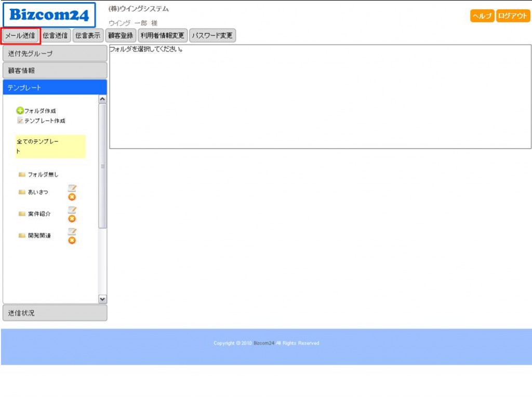Click edit icon next to あいさつ folder

72,188
